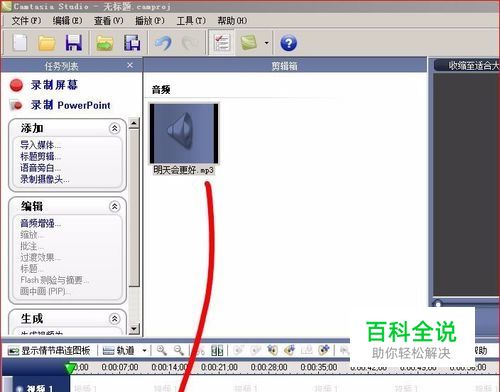Click the storyboard filmstrip icon on timeline toolbar
500x392 pixels.
(13, 351)
